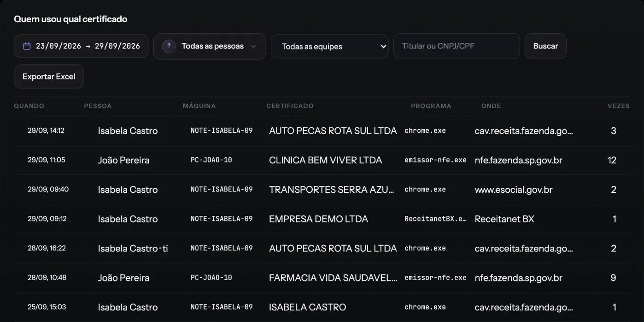Click PC-JOAO-10 in the 11:05 row

coord(211,160)
